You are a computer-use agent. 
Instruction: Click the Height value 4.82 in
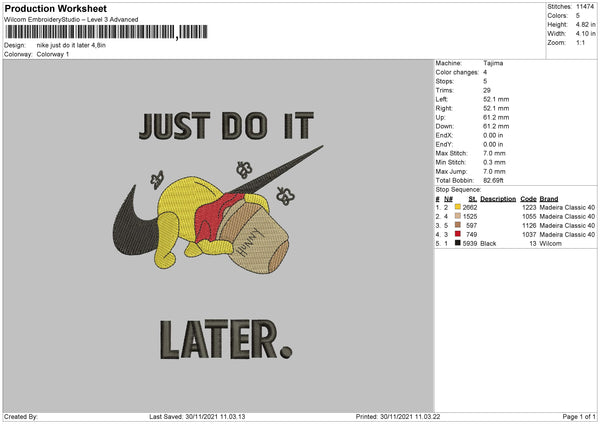coord(585,24)
